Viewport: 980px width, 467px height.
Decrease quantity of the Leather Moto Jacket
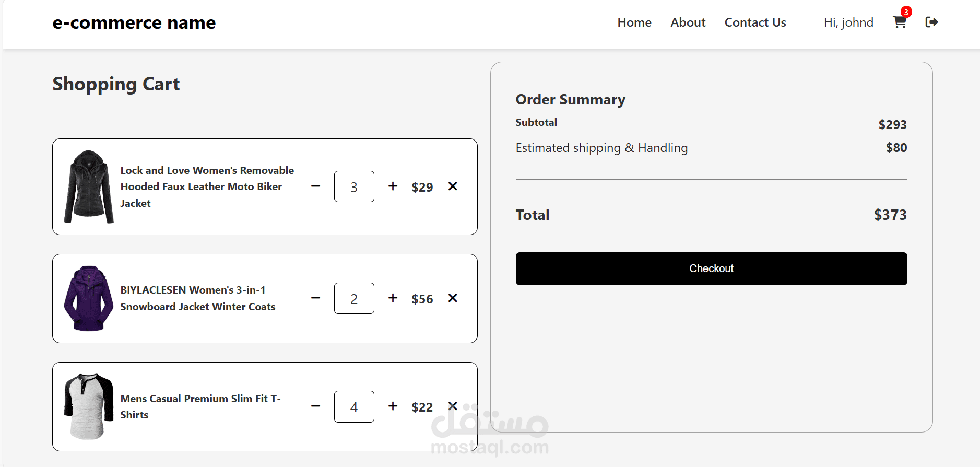(x=315, y=186)
